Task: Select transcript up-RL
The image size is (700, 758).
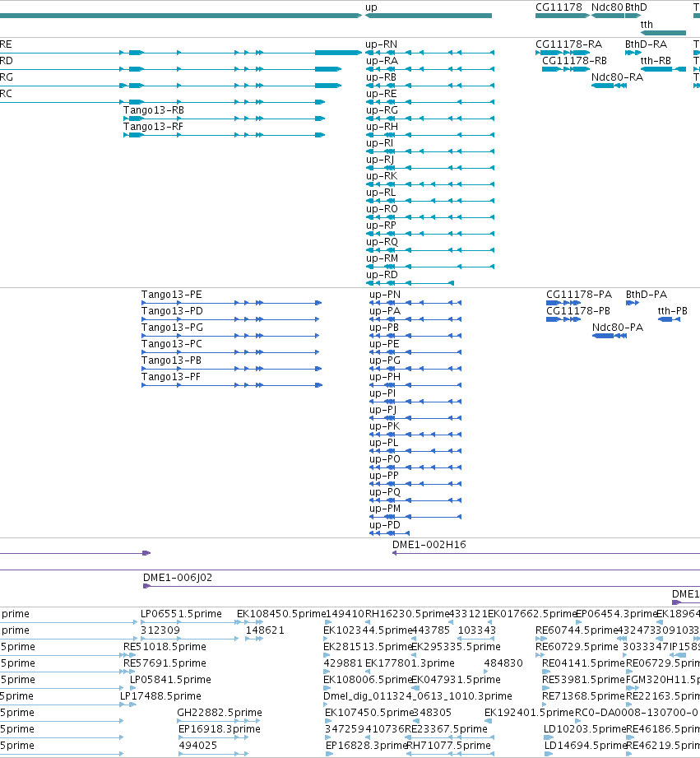Action: click(x=381, y=193)
